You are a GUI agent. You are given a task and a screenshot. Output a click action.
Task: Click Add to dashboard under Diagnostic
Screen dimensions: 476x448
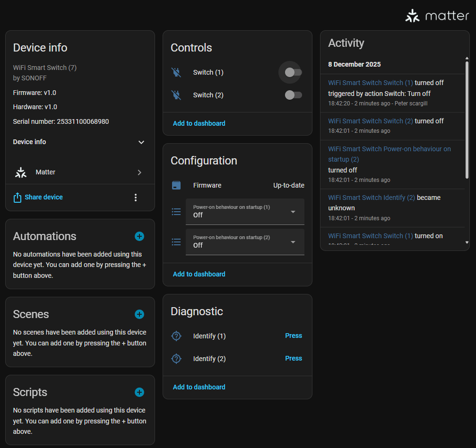pyautogui.click(x=199, y=387)
